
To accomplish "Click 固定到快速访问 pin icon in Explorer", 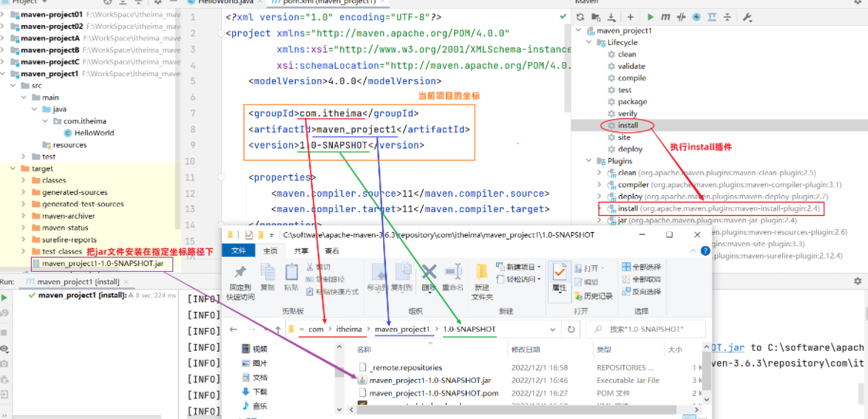I will point(240,282).
